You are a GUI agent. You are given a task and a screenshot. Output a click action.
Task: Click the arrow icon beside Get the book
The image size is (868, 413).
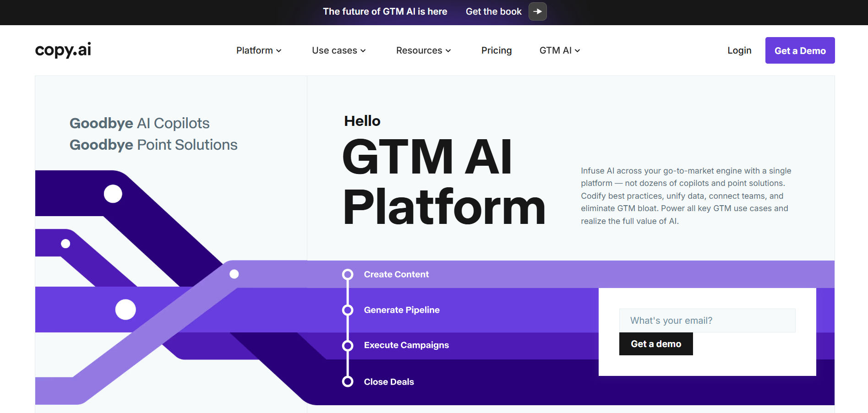pyautogui.click(x=537, y=11)
